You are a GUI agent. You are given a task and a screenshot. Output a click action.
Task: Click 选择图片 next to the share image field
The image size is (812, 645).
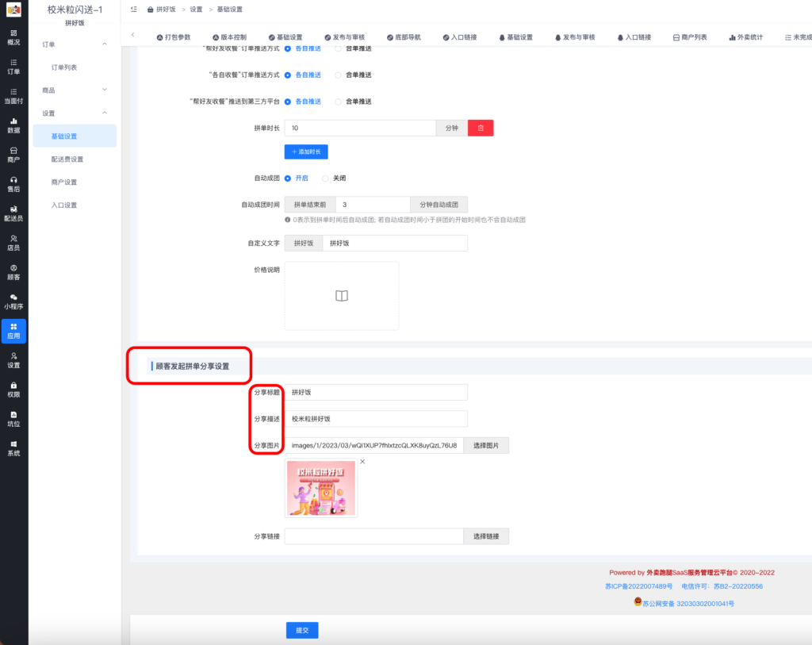coord(487,445)
